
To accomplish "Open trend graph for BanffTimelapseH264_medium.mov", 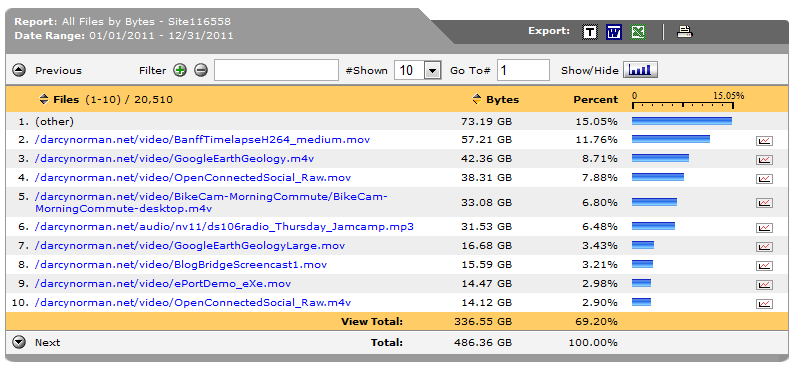I will (764, 141).
